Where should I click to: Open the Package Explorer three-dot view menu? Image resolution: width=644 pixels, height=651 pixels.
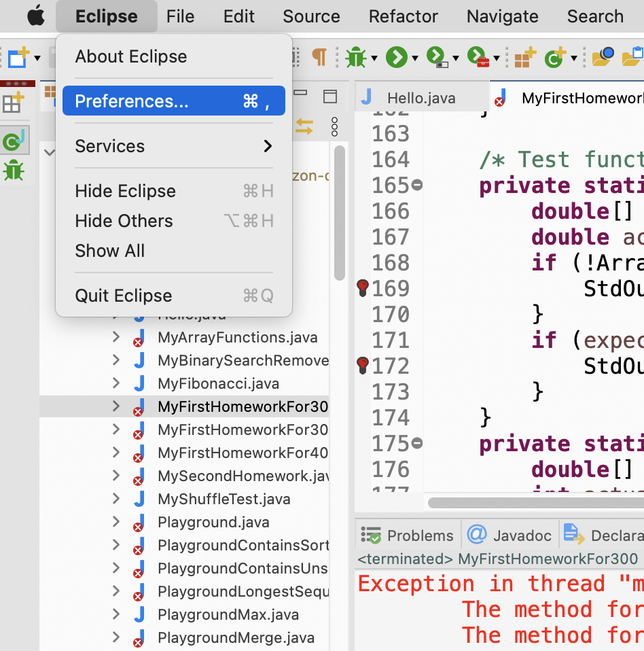(334, 126)
